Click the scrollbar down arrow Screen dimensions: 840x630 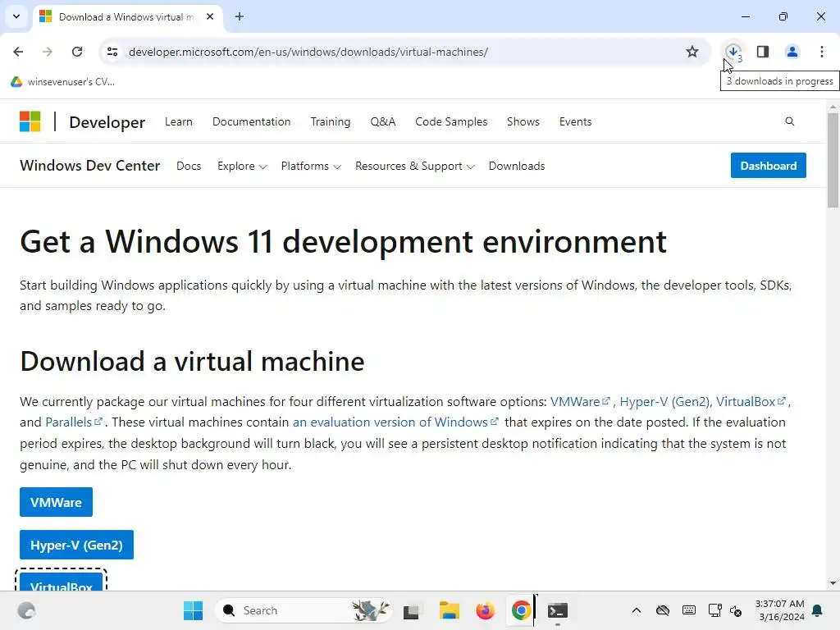[x=833, y=583]
